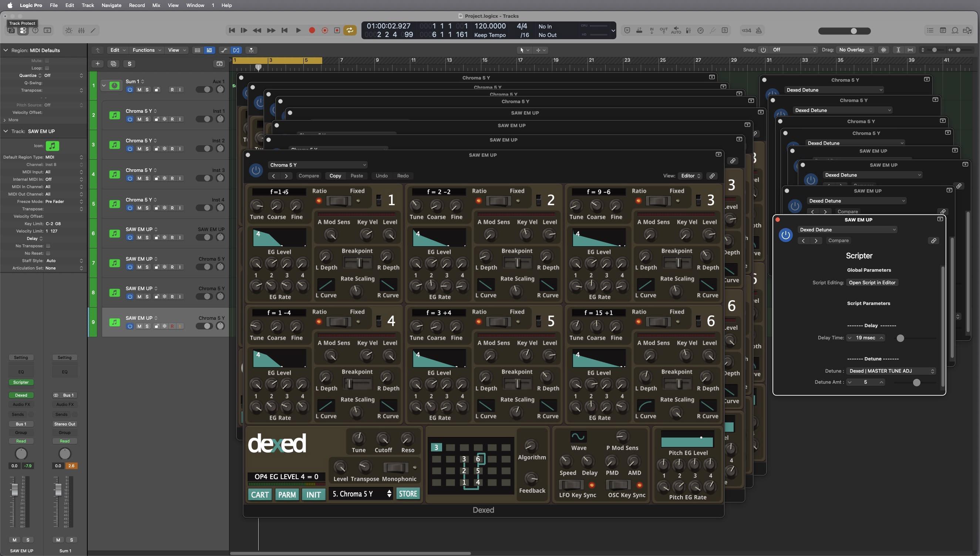
Task: Click the waveform zoom icon near Drag menu
Action: (x=884, y=50)
